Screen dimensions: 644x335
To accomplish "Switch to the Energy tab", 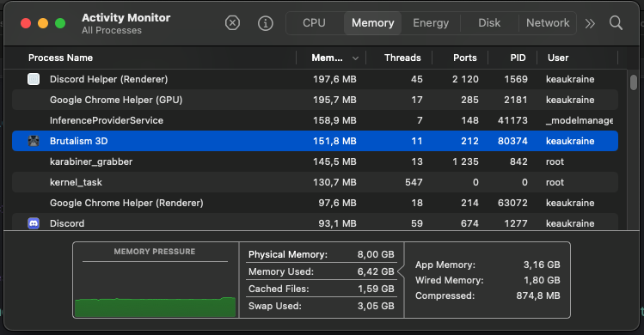I will (431, 23).
